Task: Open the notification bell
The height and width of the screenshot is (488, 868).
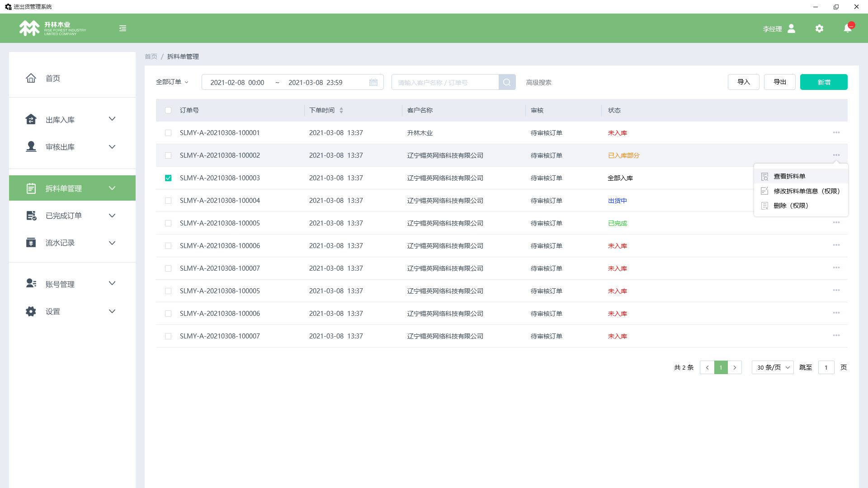Action: (848, 28)
